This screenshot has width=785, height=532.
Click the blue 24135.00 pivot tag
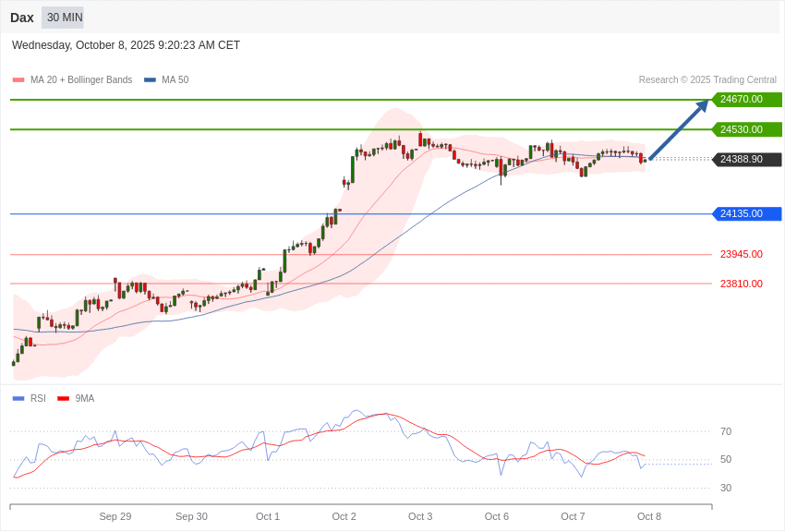click(x=746, y=214)
